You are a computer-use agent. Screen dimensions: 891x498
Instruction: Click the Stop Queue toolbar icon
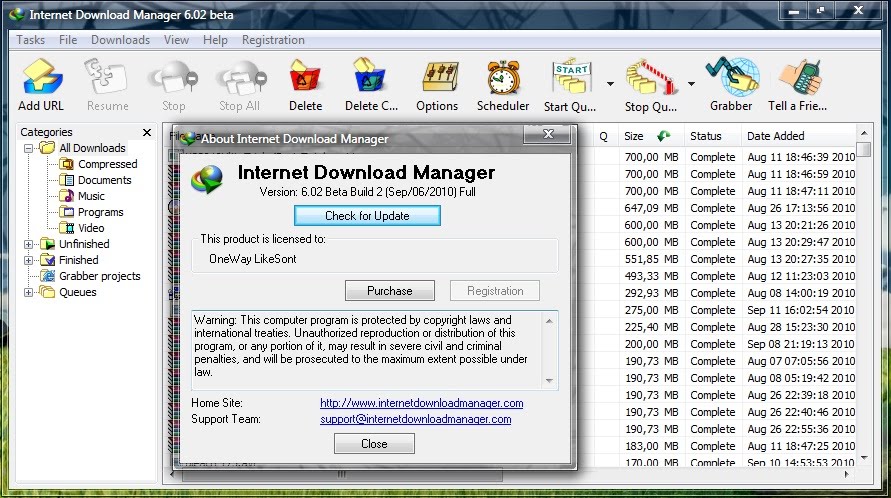pyautogui.click(x=651, y=85)
